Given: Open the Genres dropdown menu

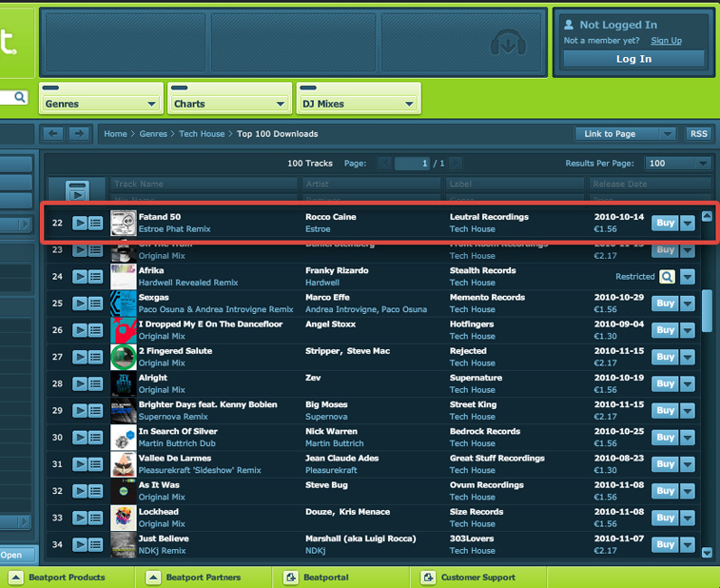Looking at the screenshot, I should pyautogui.click(x=101, y=104).
